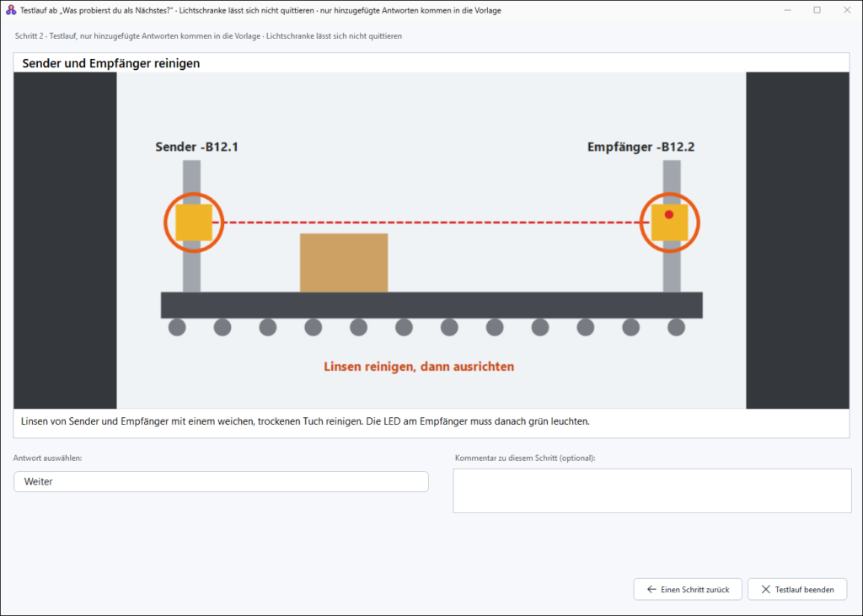Click the label 'Kommentar zu diesem Schritt (optional):'

tap(525, 458)
